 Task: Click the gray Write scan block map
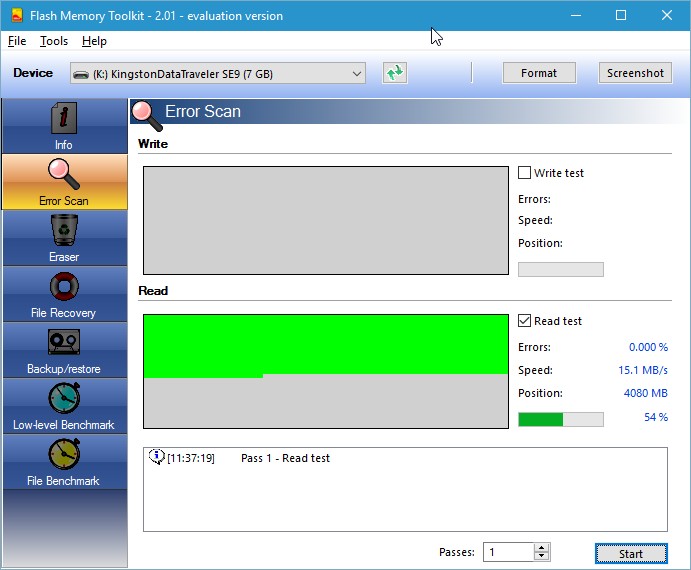pyautogui.click(x=326, y=220)
